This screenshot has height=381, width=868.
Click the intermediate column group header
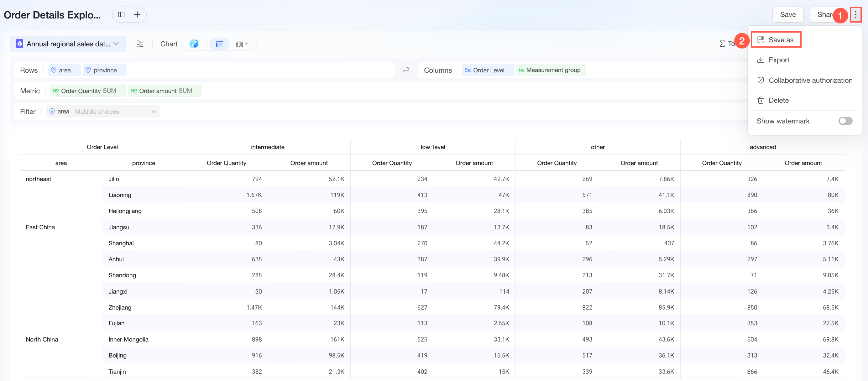click(x=268, y=147)
